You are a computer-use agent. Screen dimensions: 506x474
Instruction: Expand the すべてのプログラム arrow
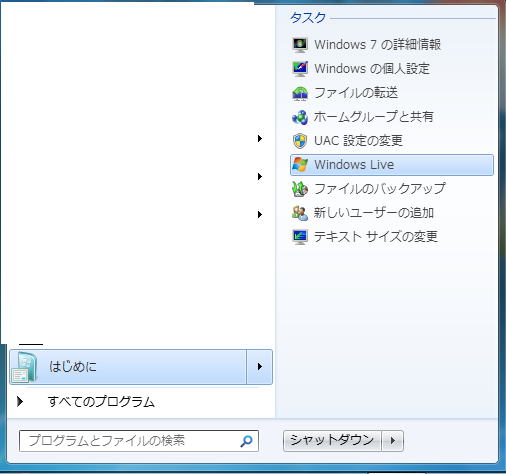pyautogui.click(x=20, y=402)
